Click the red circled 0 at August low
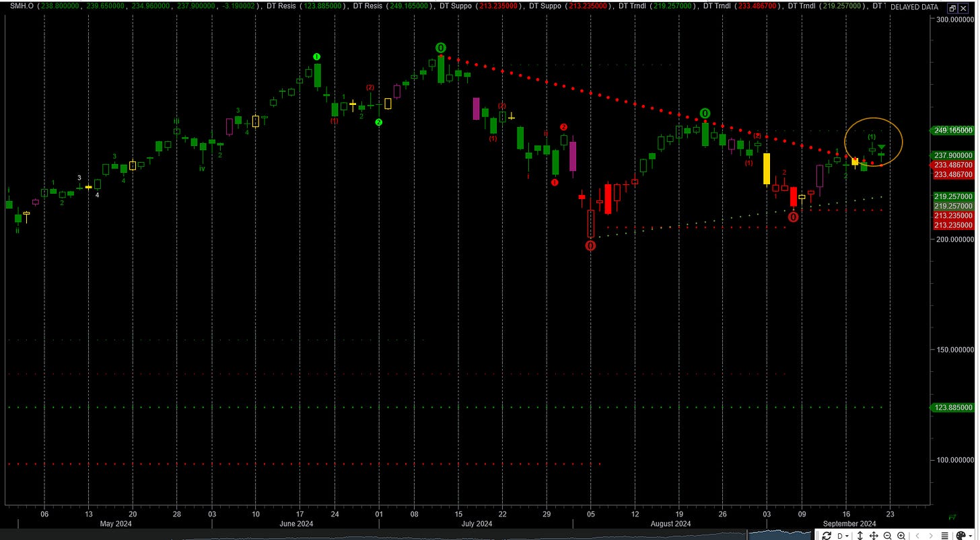980x540 pixels. coord(590,245)
